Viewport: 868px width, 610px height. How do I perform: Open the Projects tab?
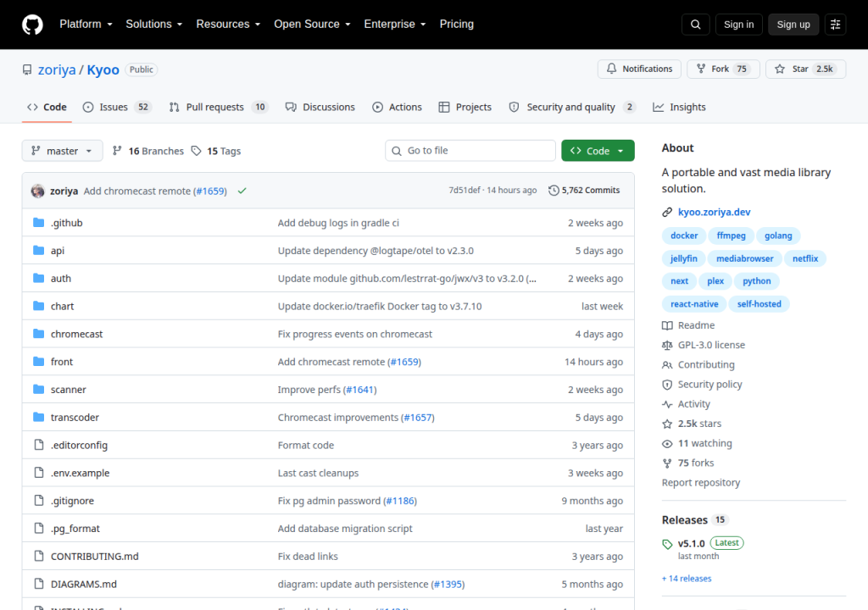click(x=465, y=108)
